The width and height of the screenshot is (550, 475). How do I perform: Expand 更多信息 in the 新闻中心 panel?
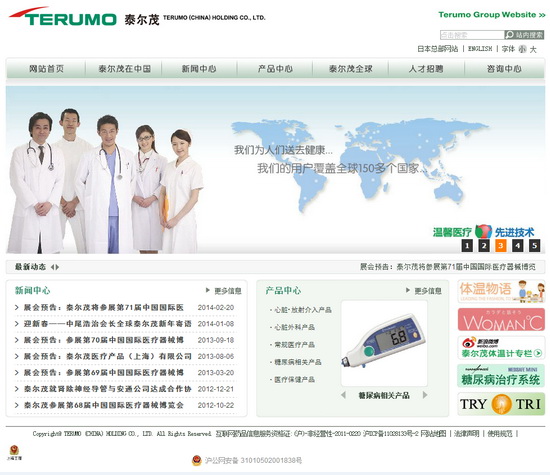pyautogui.click(x=224, y=290)
